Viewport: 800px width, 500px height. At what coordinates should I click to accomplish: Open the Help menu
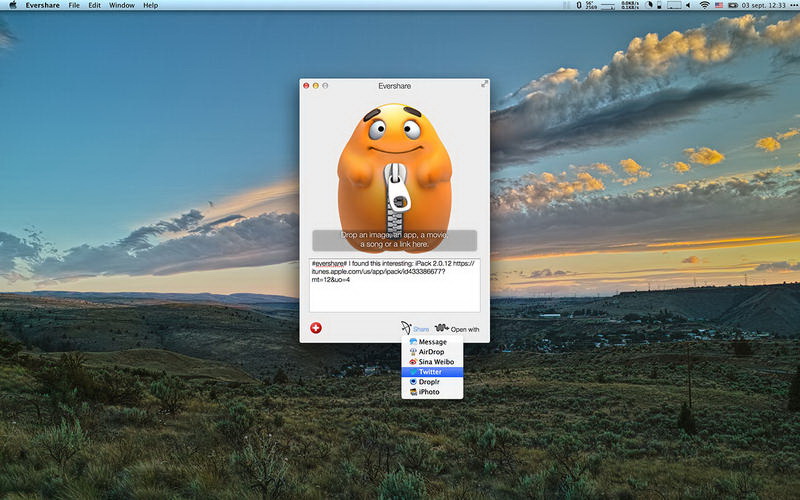tap(150, 5)
